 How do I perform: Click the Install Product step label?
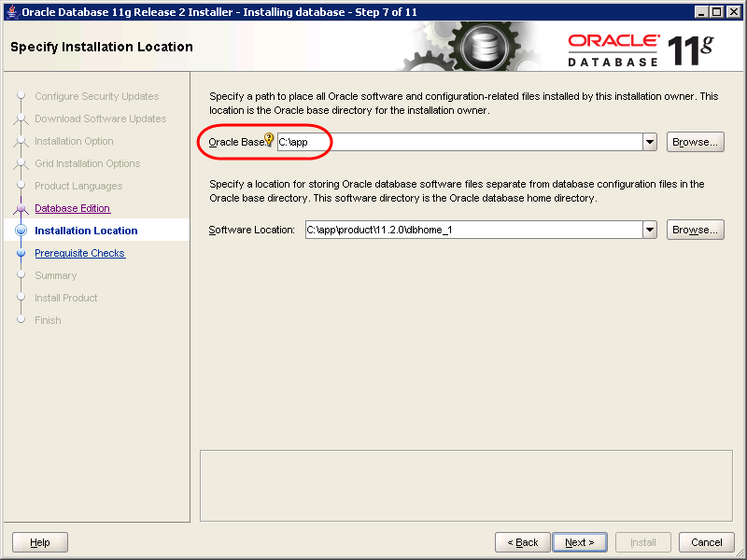pyautogui.click(x=65, y=298)
